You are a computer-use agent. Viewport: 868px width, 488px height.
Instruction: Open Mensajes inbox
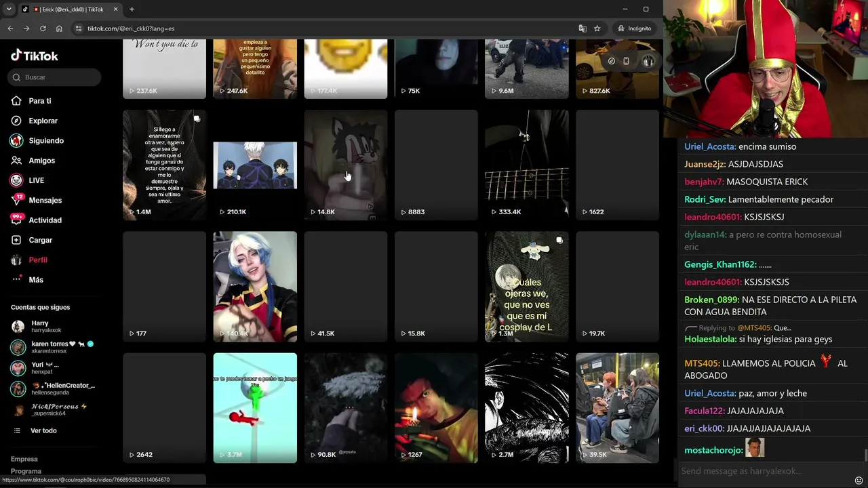pyautogui.click(x=45, y=200)
